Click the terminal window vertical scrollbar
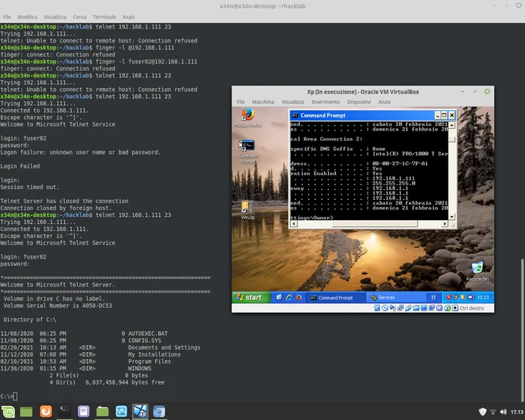The height and width of the screenshot is (420, 525). [x=523, y=330]
